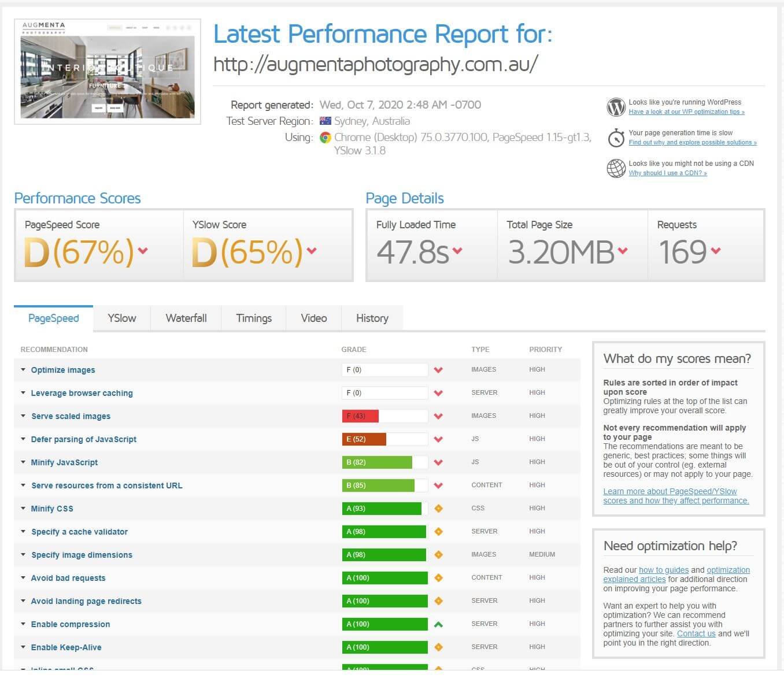
Task: Click the RECOMMENDATION column header
Action: click(54, 350)
